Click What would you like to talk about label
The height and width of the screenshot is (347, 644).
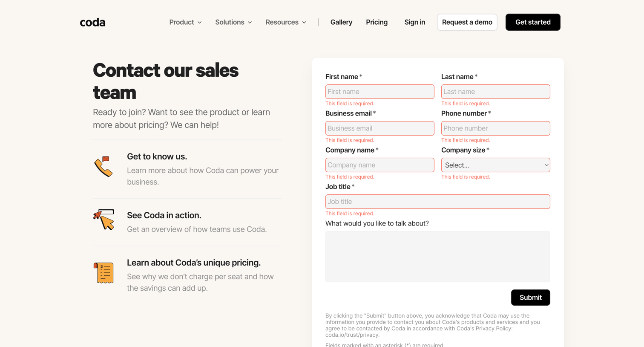(377, 223)
